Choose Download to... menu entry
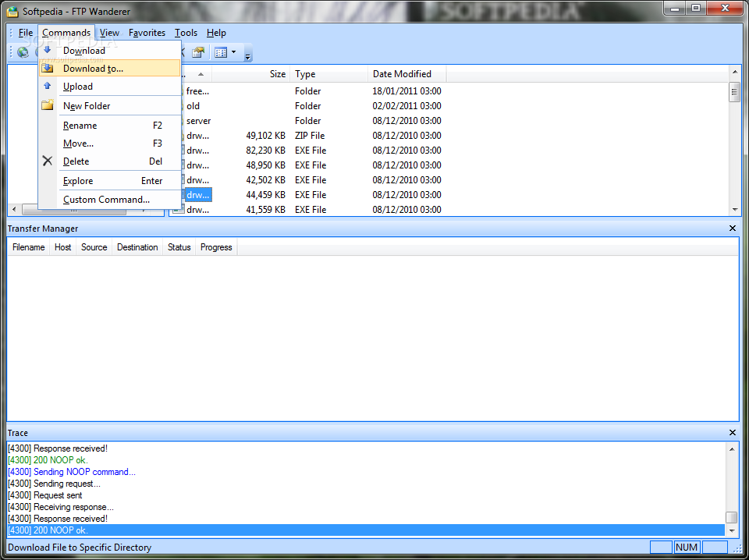 [x=109, y=69]
